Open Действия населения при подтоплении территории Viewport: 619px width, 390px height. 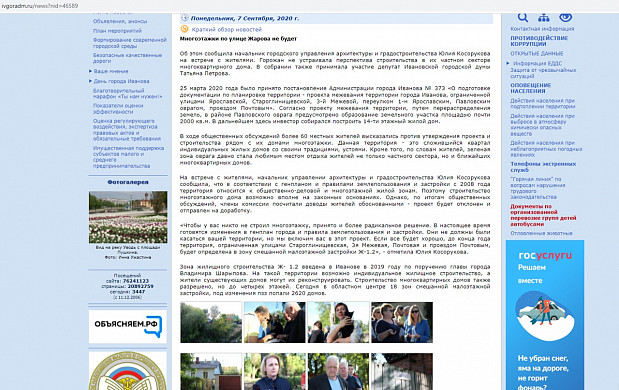coord(542,103)
